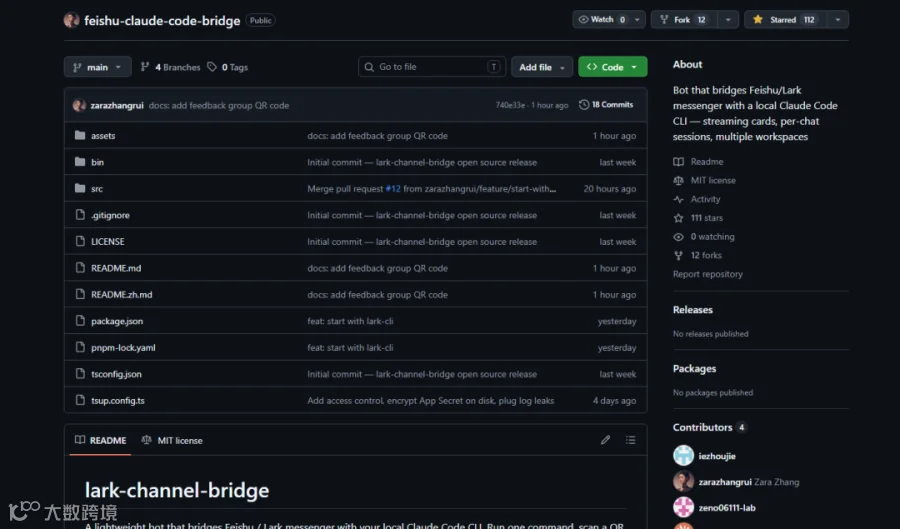Click the LICENSE file icon
900x529 pixels.
80,241
